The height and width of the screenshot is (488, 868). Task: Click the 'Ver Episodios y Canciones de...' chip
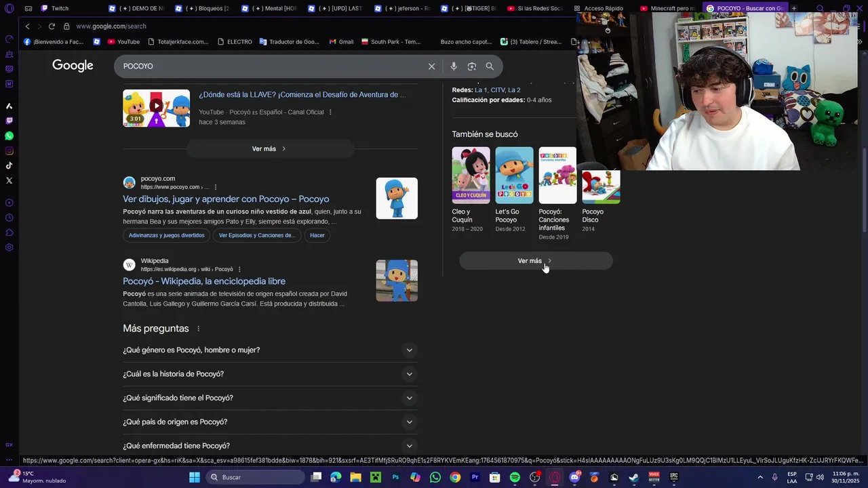256,235
